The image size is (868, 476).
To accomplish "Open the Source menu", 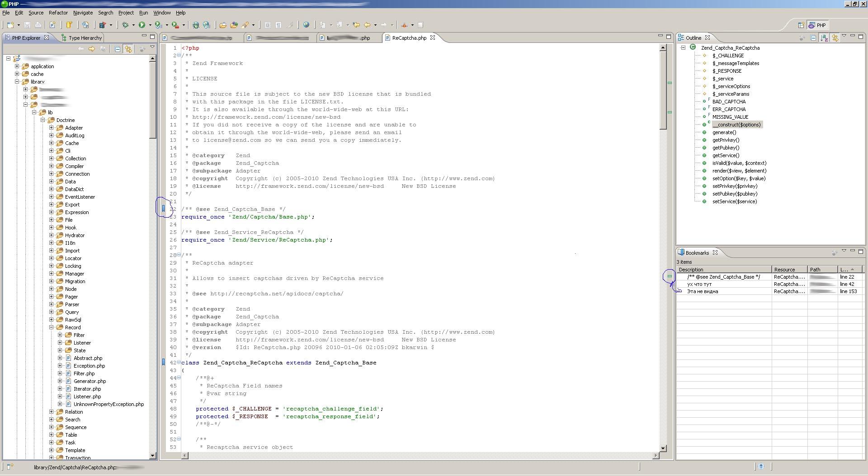I will (x=36, y=13).
